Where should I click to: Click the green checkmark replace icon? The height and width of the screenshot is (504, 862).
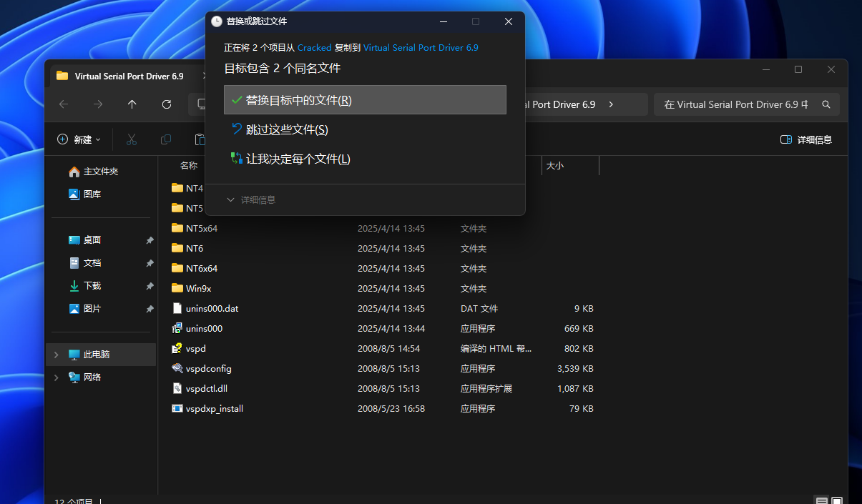237,100
